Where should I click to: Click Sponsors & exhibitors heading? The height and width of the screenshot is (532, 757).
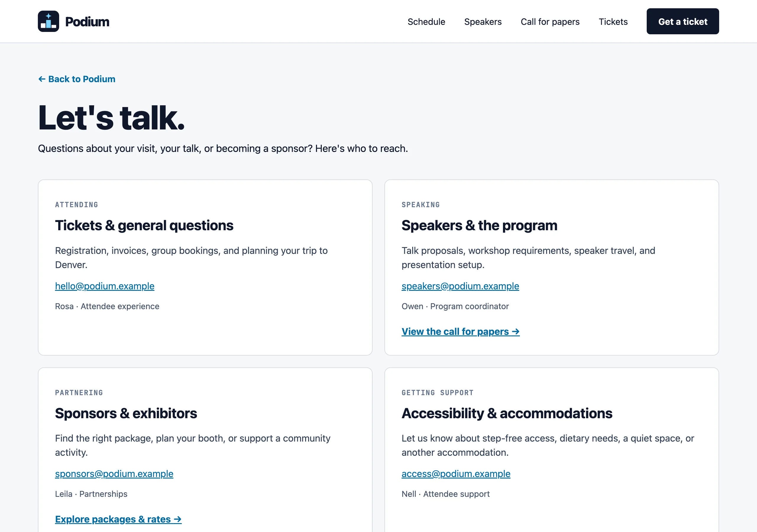126,413
